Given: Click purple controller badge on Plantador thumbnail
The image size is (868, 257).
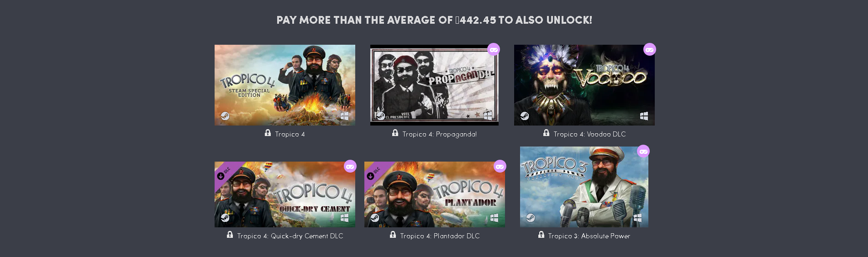Looking at the screenshot, I should tap(500, 166).
